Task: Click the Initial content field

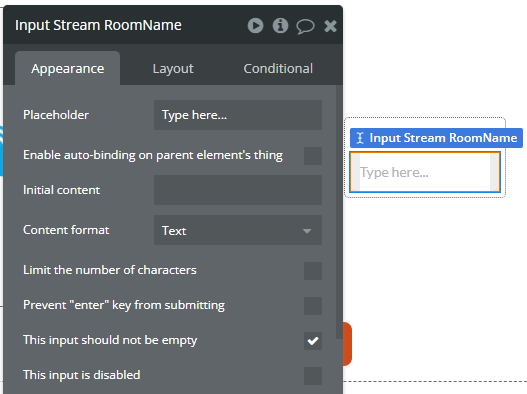Action: 238,190
